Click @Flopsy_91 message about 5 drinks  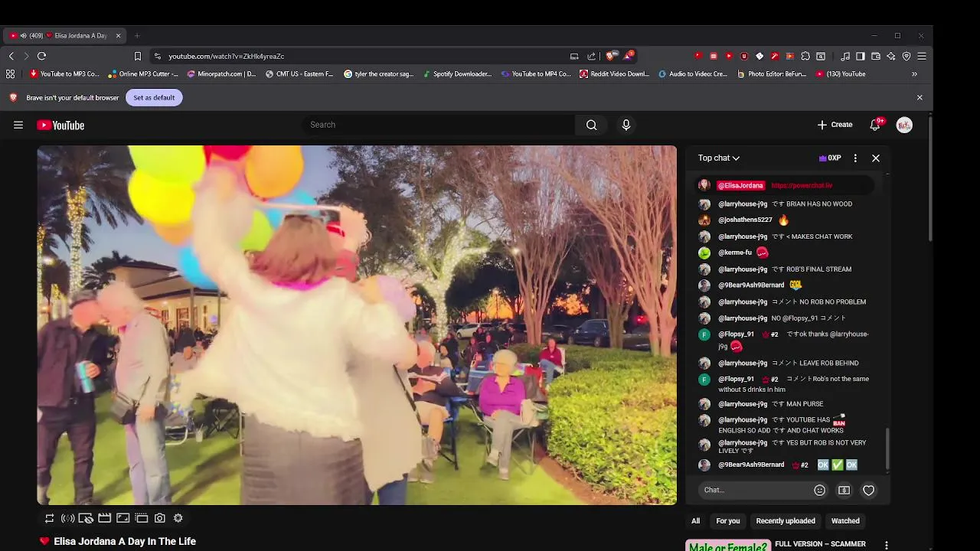(793, 384)
